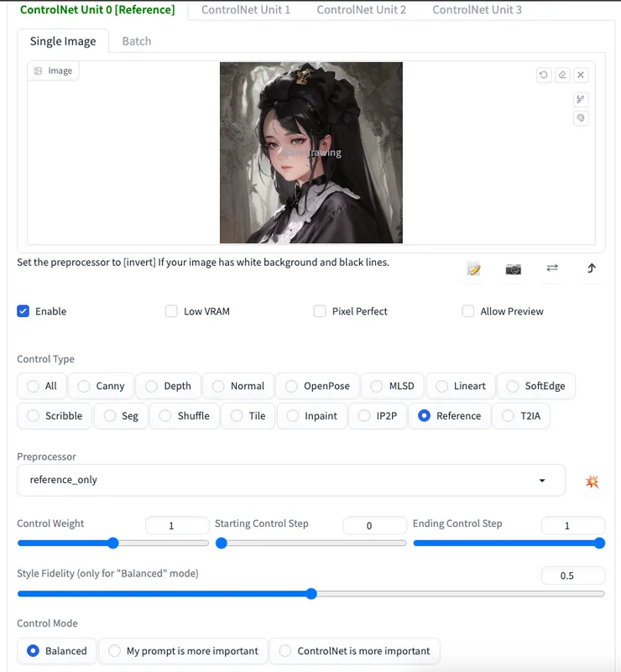621x672 pixels.
Task: Choose "ControlNet is more important" mode
Action: pyautogui.click(x=285, y=651)
